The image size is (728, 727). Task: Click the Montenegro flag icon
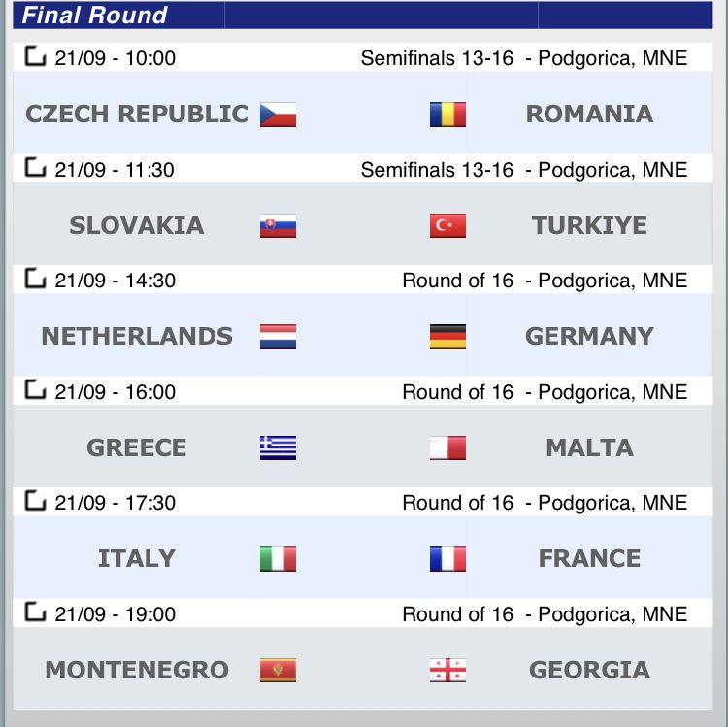click(278, 670)
